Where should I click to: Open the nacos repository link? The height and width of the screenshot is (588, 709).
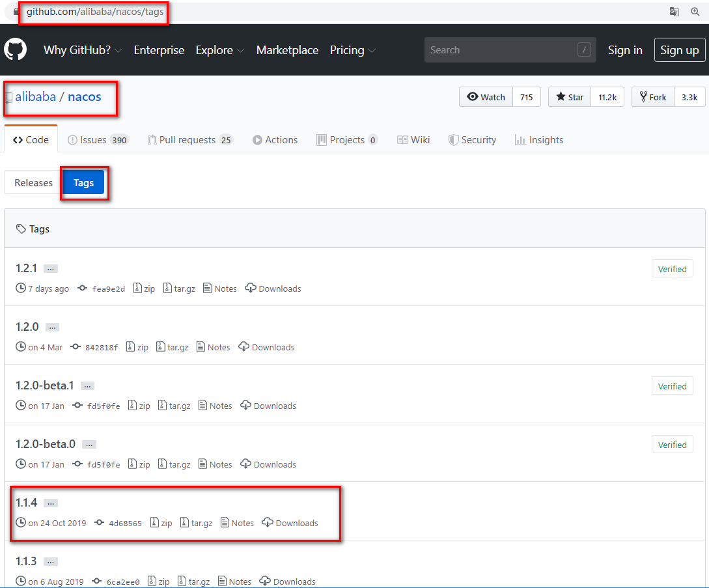(x=85, y=97)
